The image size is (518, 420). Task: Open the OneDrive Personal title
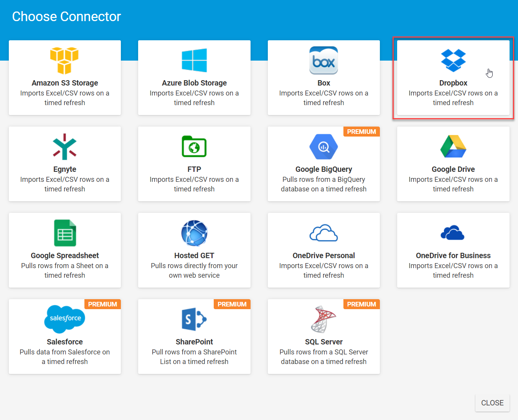(324, 255)
